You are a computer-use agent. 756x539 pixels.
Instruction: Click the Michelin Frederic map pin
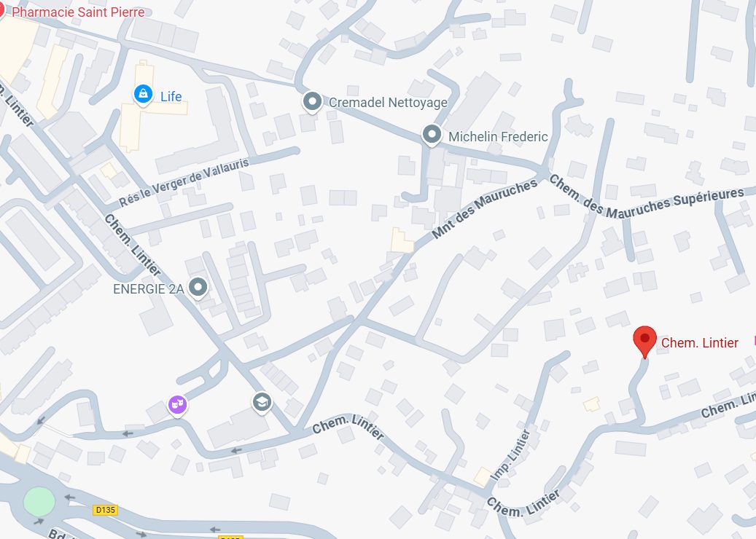tap(432, 135)
